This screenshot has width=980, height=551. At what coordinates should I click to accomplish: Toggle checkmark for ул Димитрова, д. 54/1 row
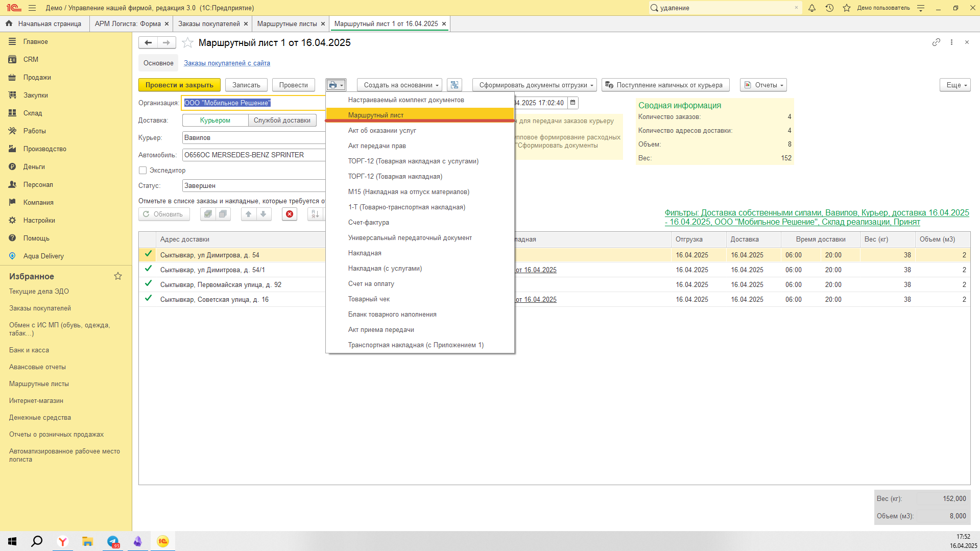click(x=148, y=269)
